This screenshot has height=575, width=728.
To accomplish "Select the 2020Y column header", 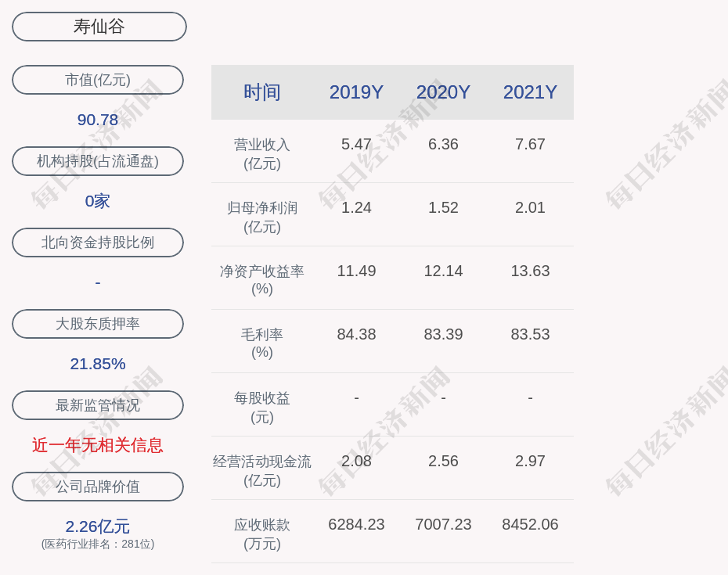I will click(x=443, y=92).
